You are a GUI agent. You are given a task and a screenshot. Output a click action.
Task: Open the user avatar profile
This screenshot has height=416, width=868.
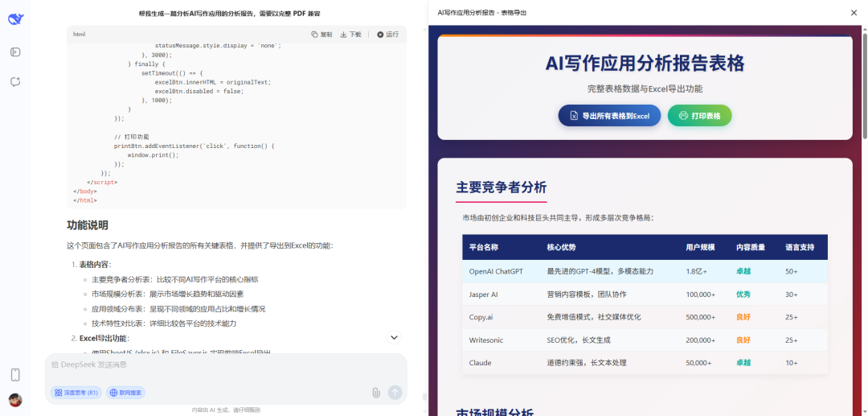tap(15, 400)
